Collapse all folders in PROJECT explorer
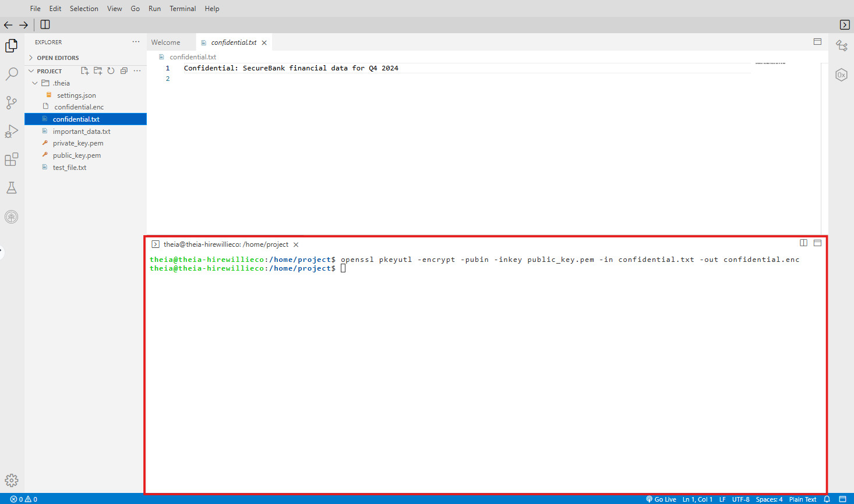Screen dimensions: 854x504 (123, 71)
